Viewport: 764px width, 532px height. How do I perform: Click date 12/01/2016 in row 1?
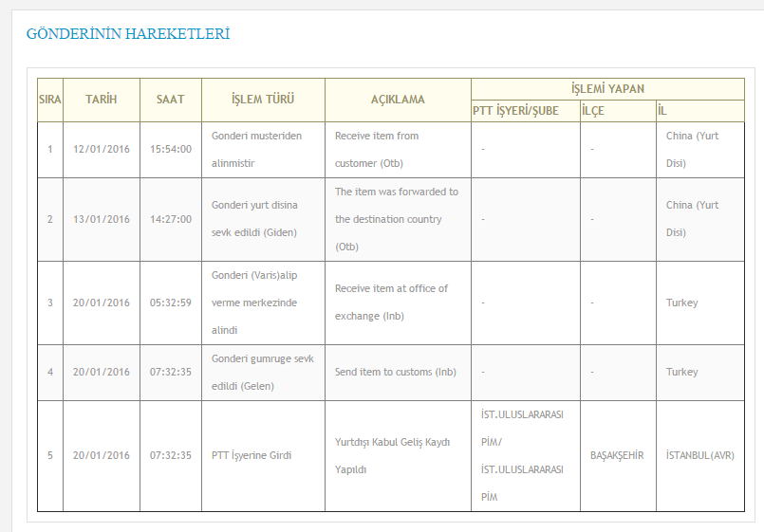pos(102,150)
